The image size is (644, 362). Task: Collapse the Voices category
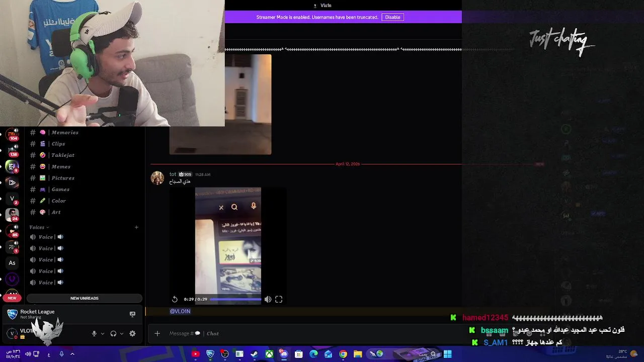39,227
